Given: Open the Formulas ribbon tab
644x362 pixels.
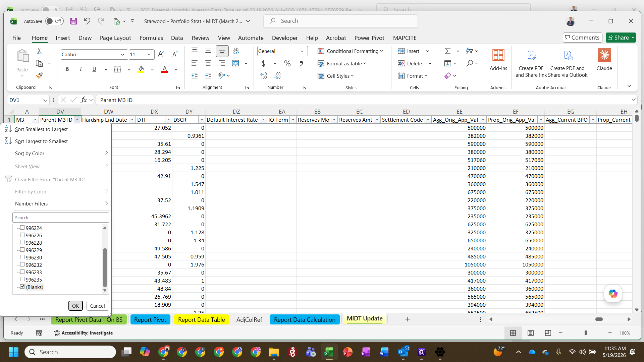Looking at the screenshot, I should click(151, 38).
